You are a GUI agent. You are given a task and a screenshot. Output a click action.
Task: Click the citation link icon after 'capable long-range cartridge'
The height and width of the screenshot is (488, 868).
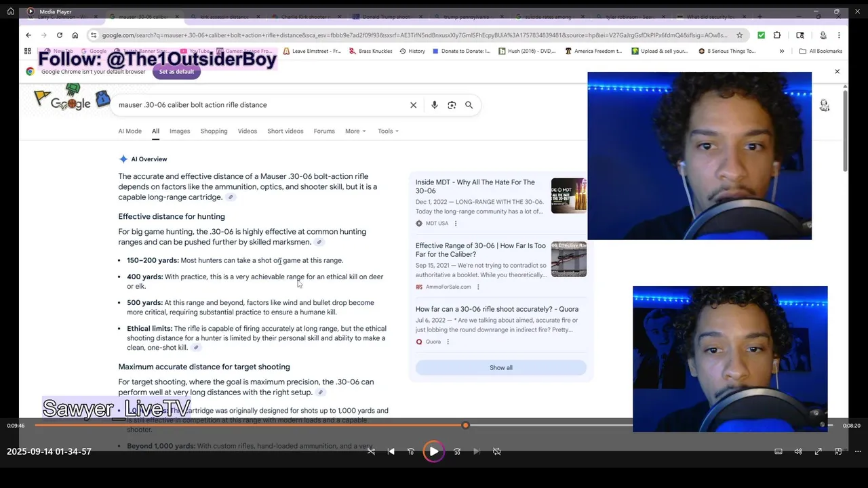[231, 197]
